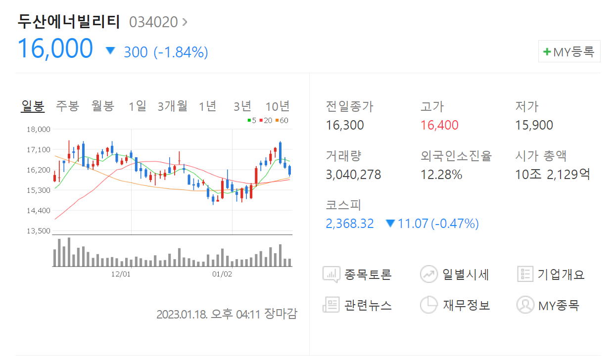This screenshot has height=364, width=611.
Task: Click the 코스피 index value 2,368.32
Action: pyautogui.click(x=350, y=224)
